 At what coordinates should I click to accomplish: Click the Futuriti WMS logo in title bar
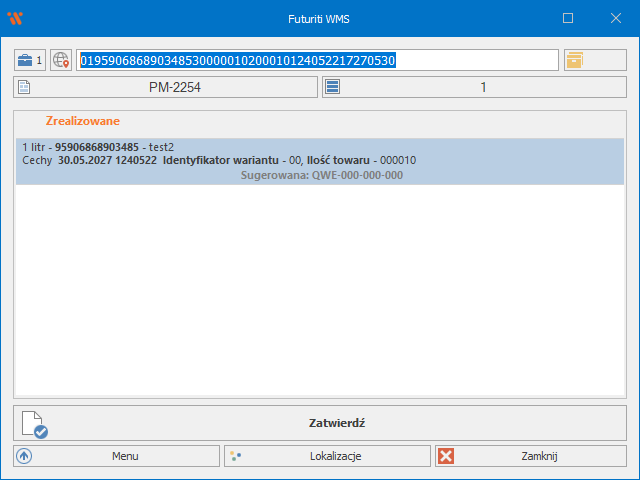click(x=14, y=18)
